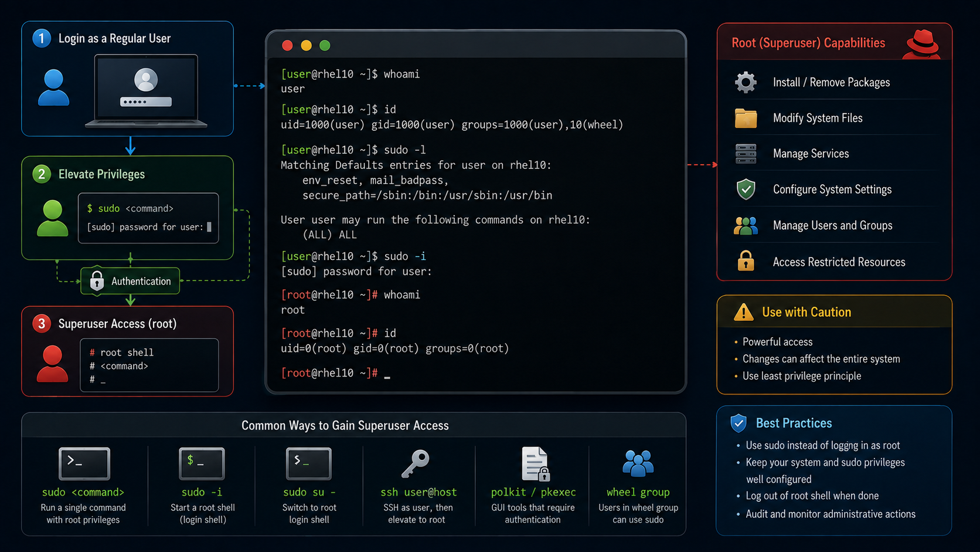Screen dimensions: 980x552
Task: Click the folder icon beside Modify System Files
Action: pyautogui.click(x=746, y=118)
